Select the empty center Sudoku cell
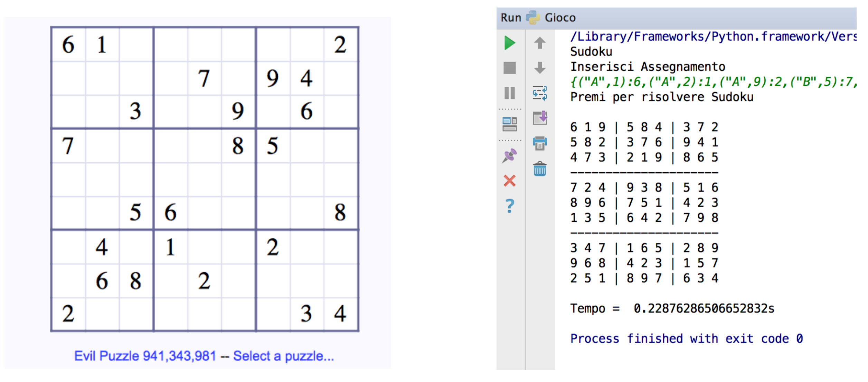 [205, 179]
